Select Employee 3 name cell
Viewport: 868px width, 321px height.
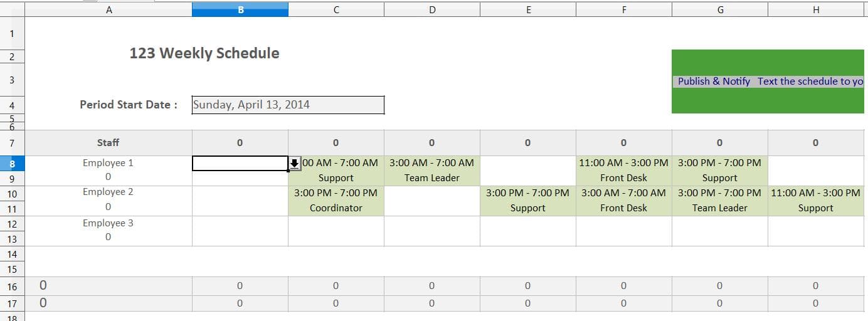[108, 223]
